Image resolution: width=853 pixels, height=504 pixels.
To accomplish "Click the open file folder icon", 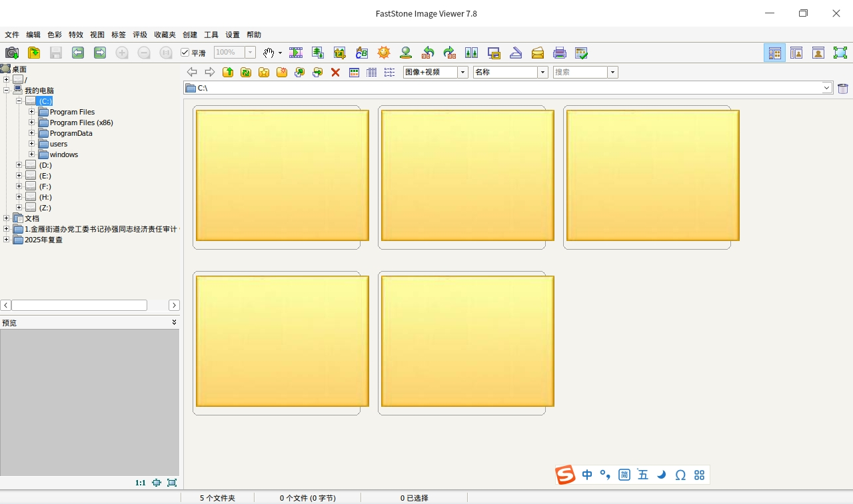I will (34, 53).
